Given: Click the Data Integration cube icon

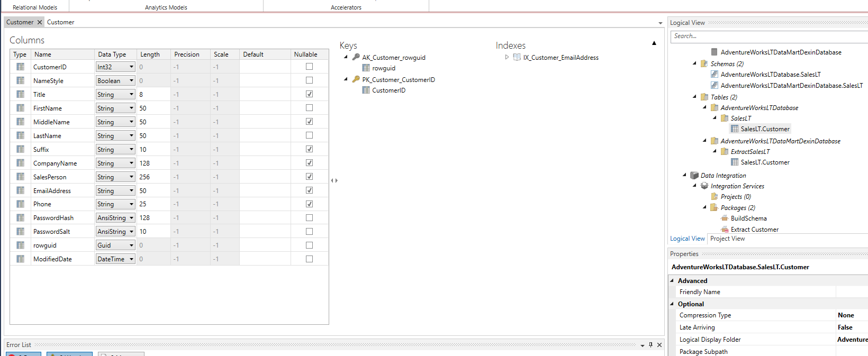Looking at the screenshot, I should point(694,175).
